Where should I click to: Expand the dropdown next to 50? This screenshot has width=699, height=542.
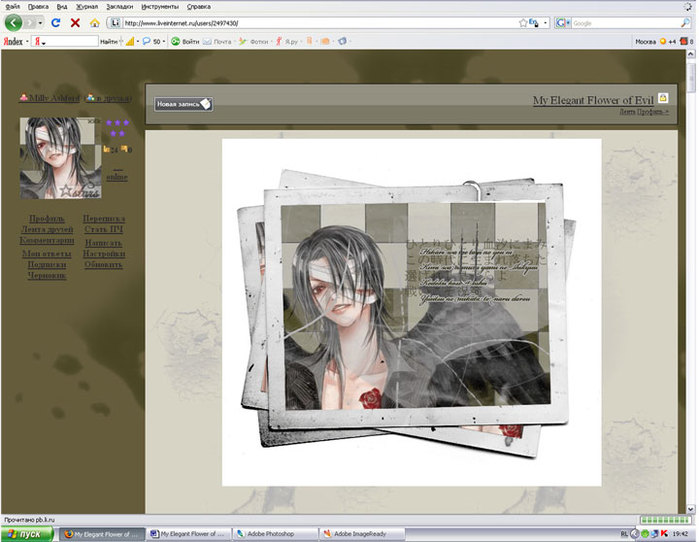click(x=164, y=41)
